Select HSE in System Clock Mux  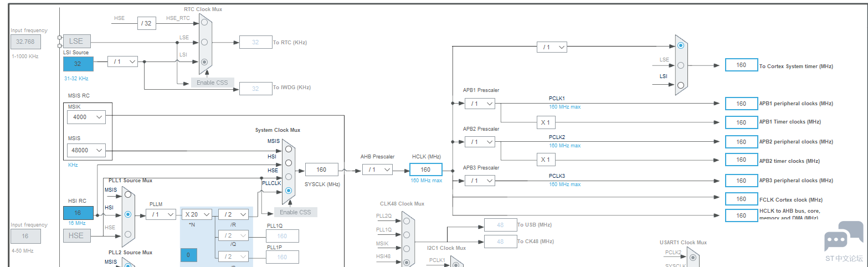(288, 177)
